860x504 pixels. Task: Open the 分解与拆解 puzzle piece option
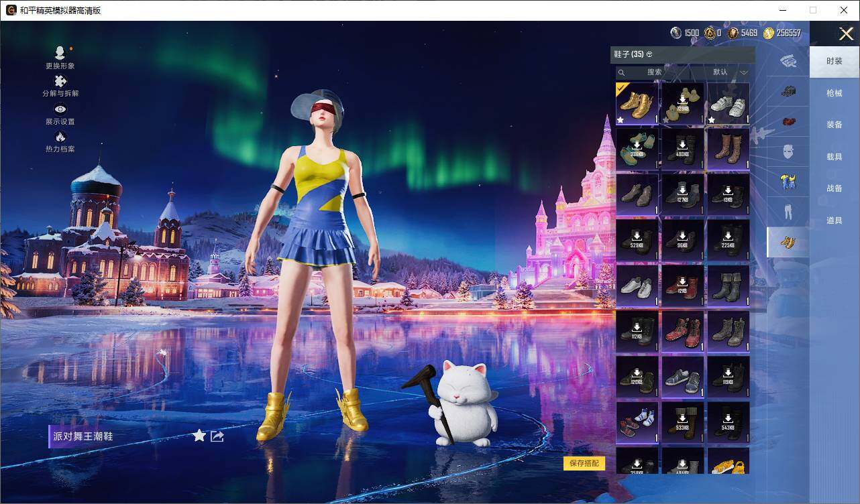pos(60,86)
